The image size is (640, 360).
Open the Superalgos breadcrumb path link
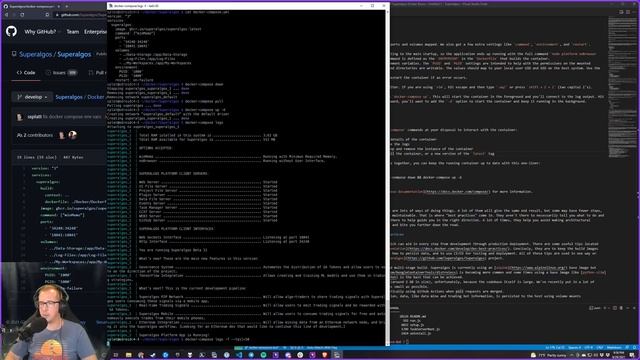coord(69,97)
